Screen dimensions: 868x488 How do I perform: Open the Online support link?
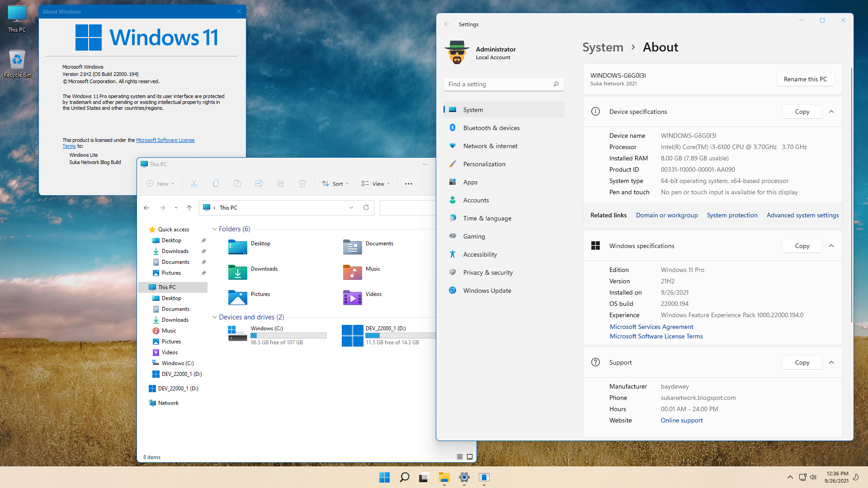point(681,420)
